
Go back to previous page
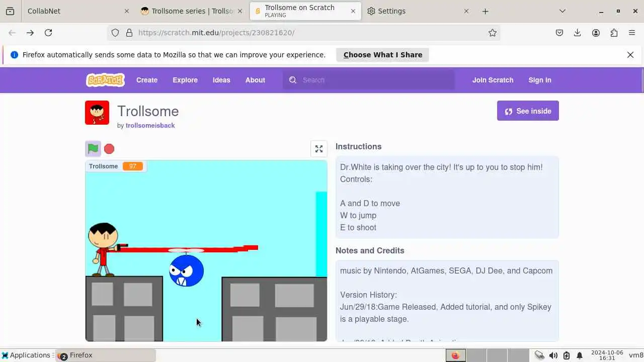coord(12,33)
